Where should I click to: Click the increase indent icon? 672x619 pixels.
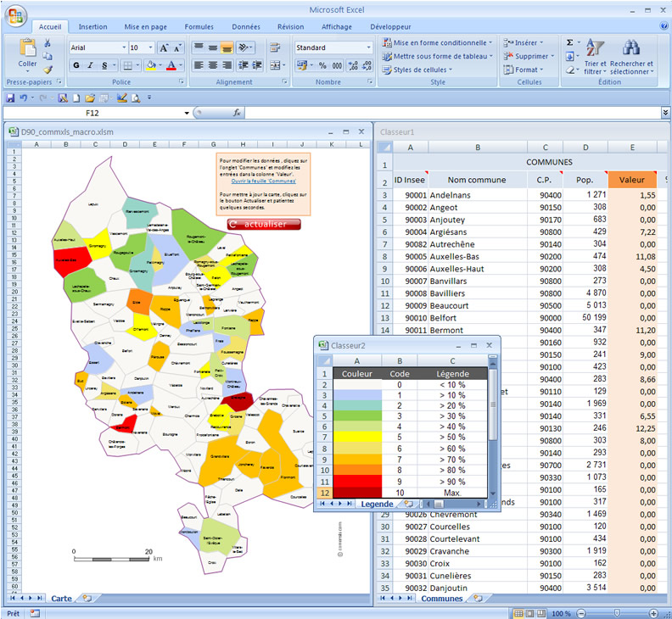257,65
